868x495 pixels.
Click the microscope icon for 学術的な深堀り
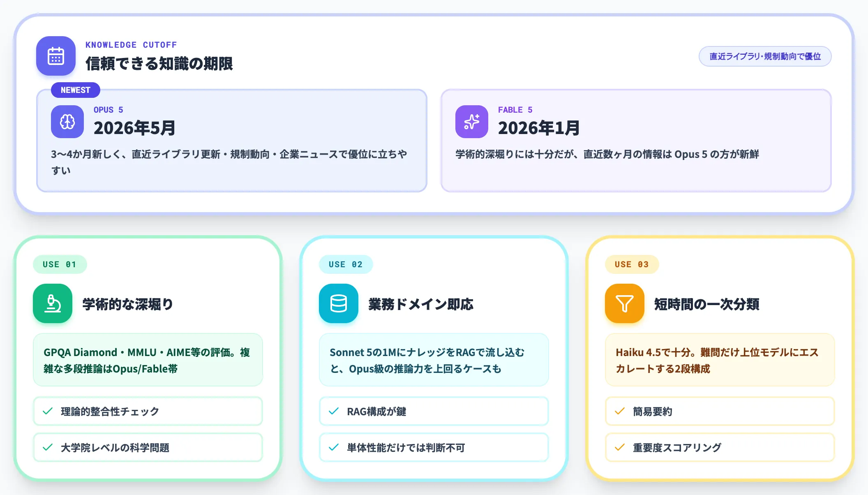coord(53,303)
